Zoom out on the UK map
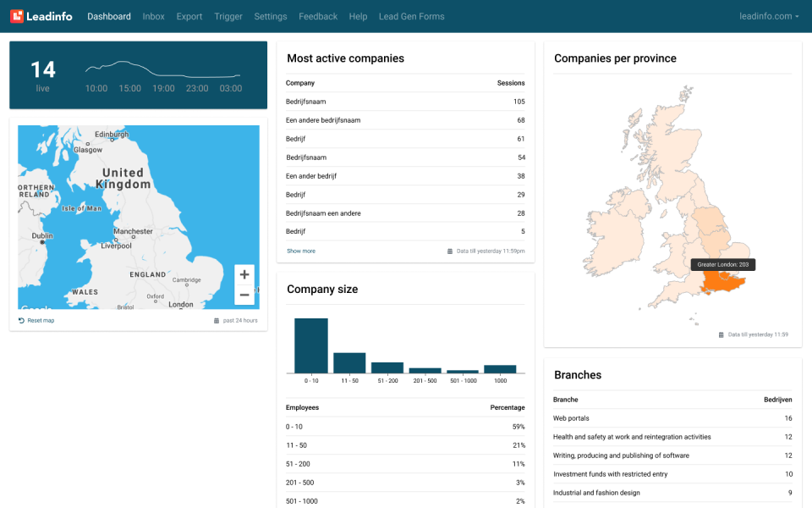The width and height of the screenshot is (812, 508). [244, 295]
